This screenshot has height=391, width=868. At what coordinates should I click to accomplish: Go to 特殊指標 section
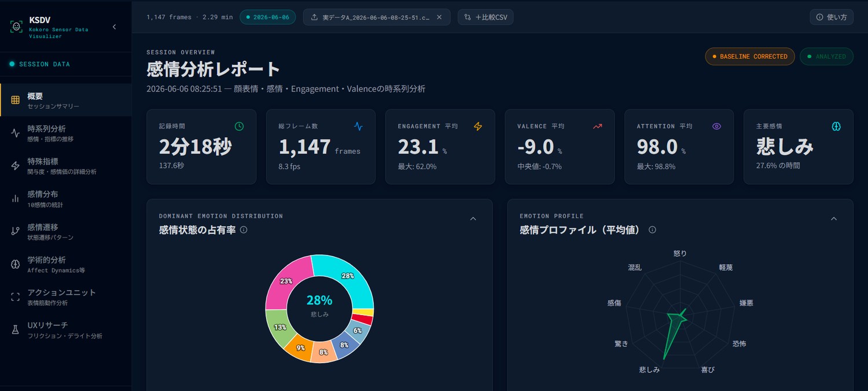point(66,166)
